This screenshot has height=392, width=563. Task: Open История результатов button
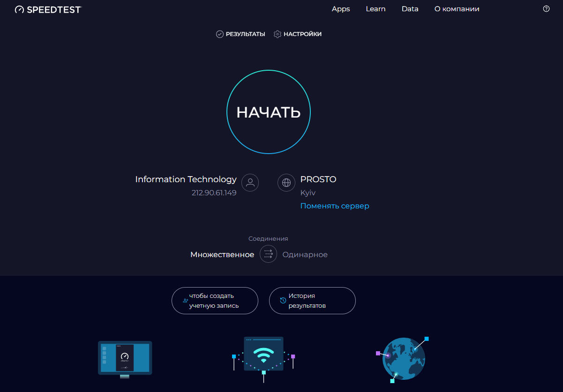312,301
